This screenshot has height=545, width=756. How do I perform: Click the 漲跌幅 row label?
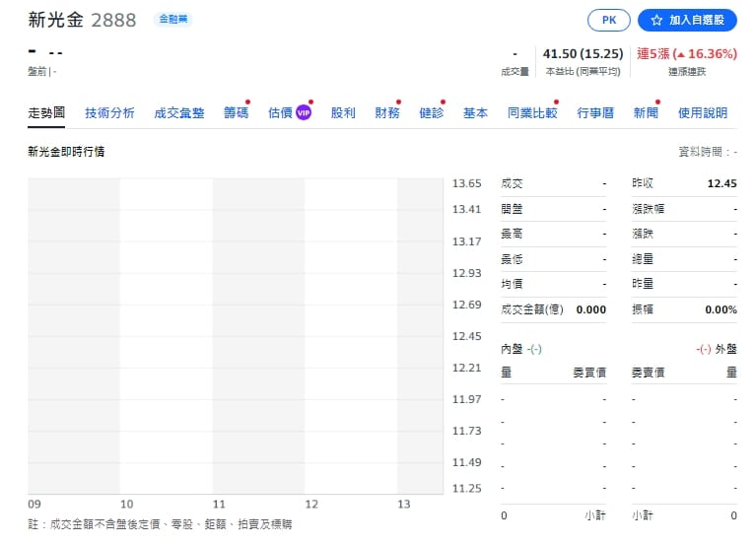click(x=648, y=209)
